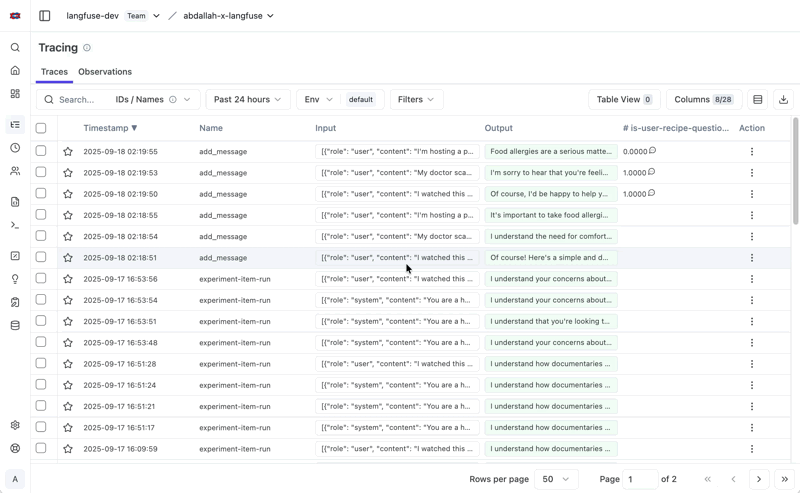Open the Past 24 hours time range
Image resolution: width=800 pixels, height=493 pixels.
248,100
